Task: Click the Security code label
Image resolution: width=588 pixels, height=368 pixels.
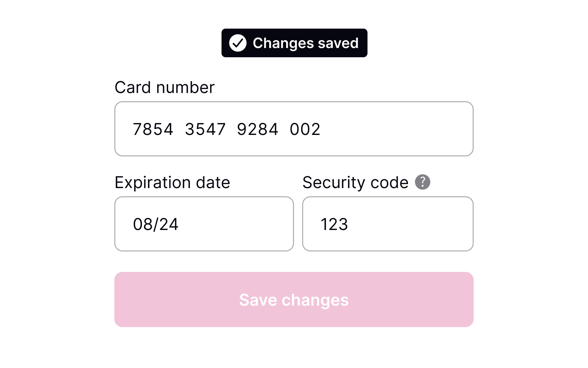Action: (355, 182)
